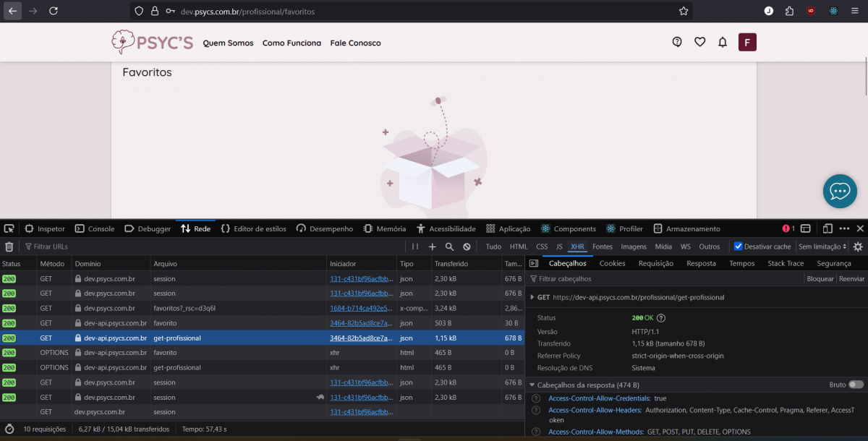The width and height of the screenshot is (868, 441).
Task: Open the notifications bell icon
Action: click(x=722, y=42)
